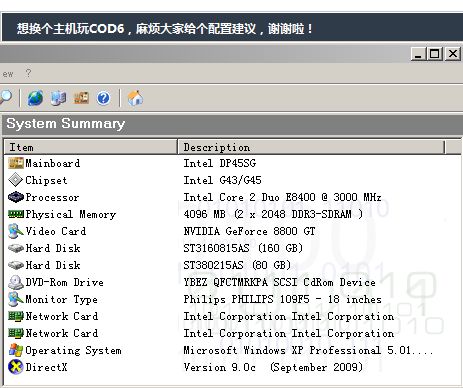This screenshot has width=463, height=388.
Task: Click the COD6 forum post title
Action: pyautogui.click(x=165, y=28)
